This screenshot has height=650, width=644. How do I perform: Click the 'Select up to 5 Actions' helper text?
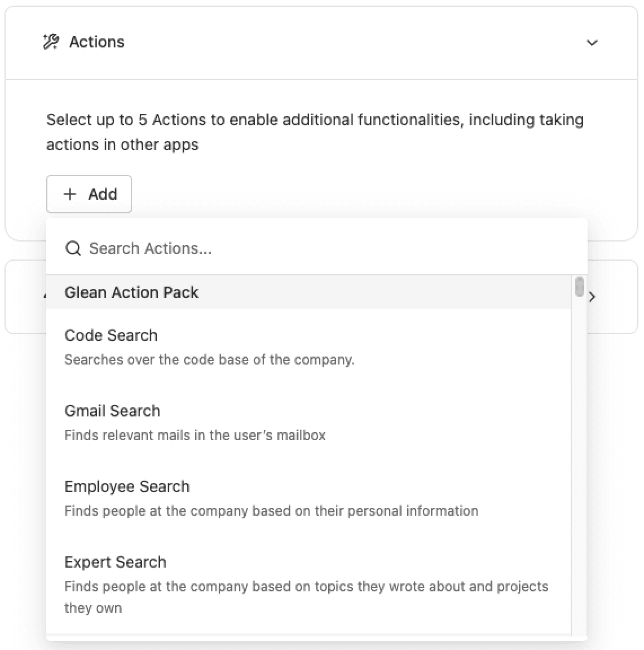[315, 132]
